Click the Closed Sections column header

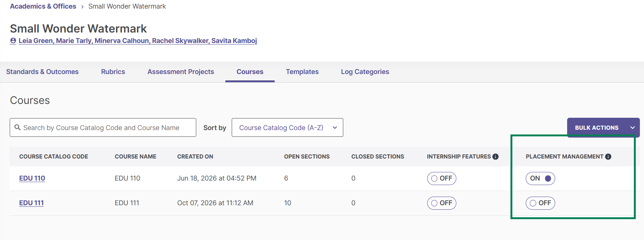378,157
